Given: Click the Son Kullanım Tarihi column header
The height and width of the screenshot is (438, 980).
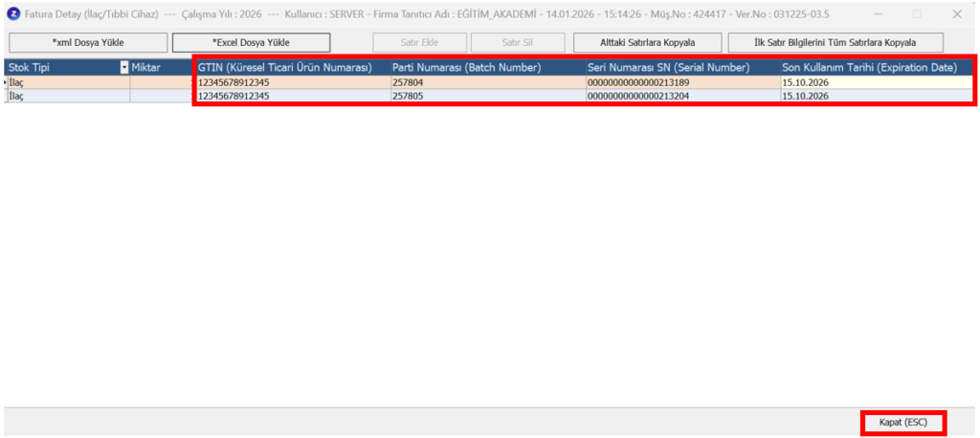Looking at the screenshot, I should click(877, 68).
